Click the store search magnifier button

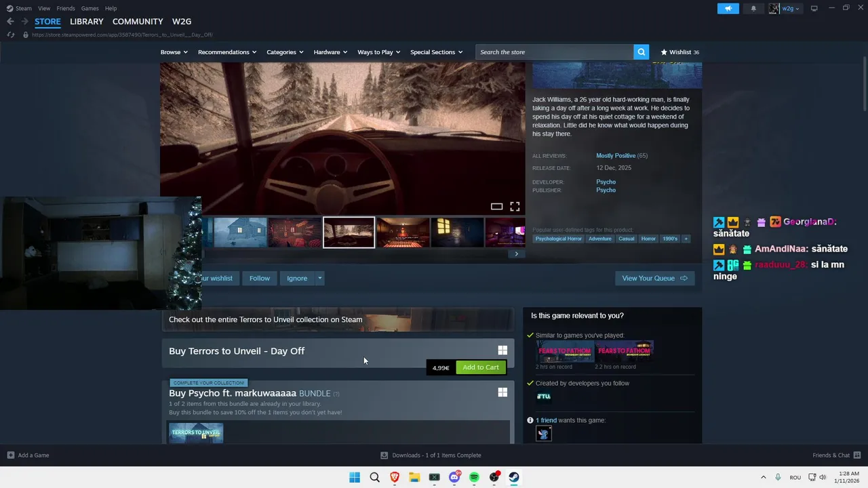(642, 52)
